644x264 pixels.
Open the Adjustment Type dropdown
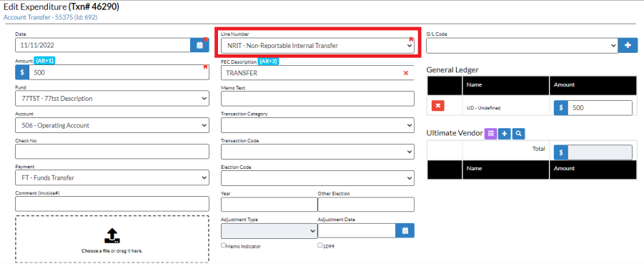269,231
